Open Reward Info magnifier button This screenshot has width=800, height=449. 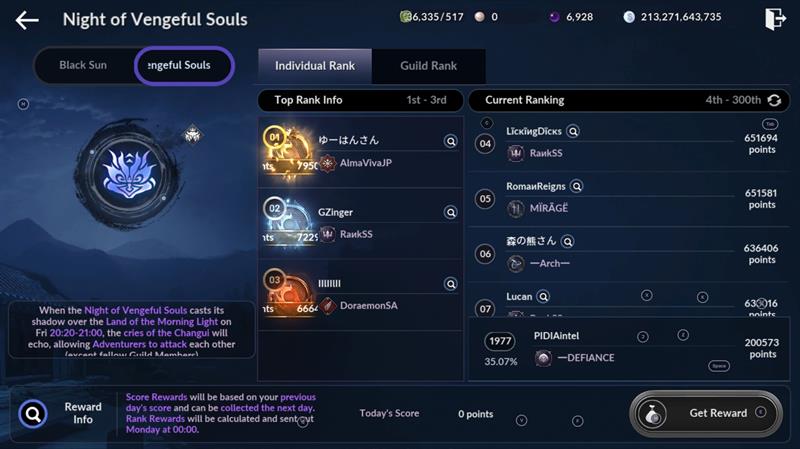pyautogui.click(x=33, y=414)
